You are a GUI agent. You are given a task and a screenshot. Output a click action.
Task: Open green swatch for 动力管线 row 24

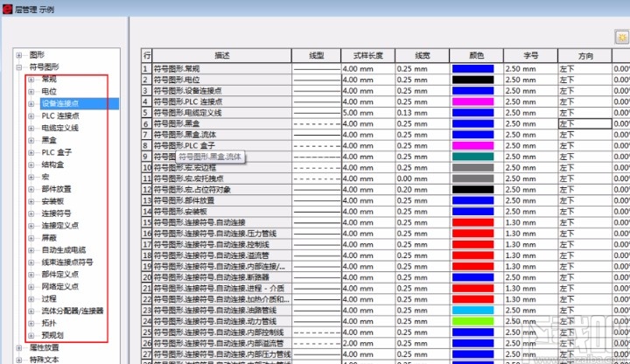tap(472, 321)
